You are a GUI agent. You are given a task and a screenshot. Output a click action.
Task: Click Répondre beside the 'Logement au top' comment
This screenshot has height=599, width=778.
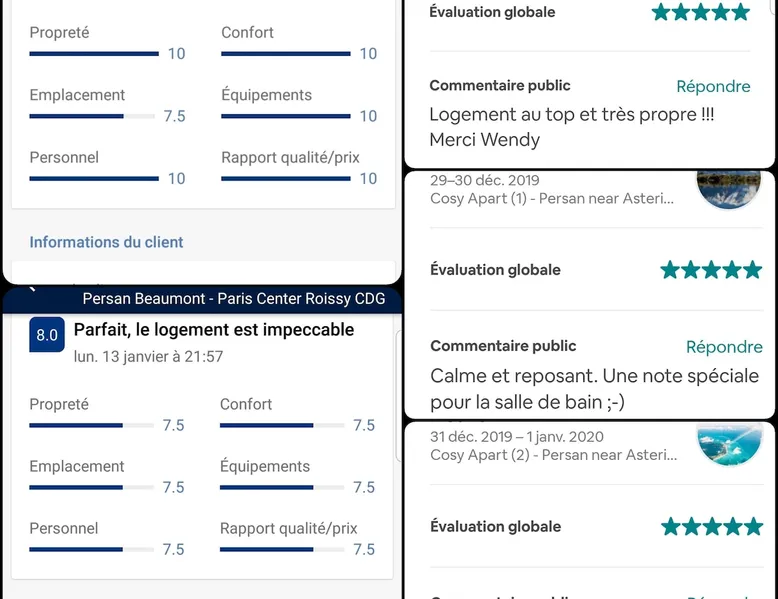click(713, 86)
